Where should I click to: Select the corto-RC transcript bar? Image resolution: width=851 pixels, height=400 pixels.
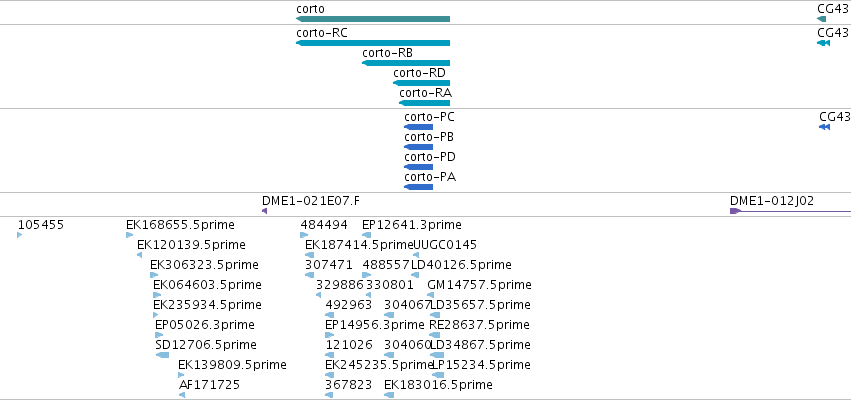(x=373, y=43)
